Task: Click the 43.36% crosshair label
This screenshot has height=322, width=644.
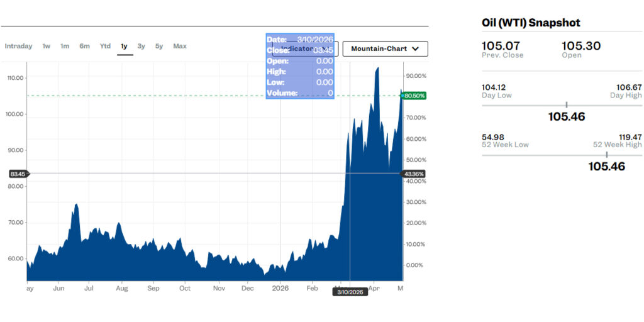Action: [x=413, y=174]
